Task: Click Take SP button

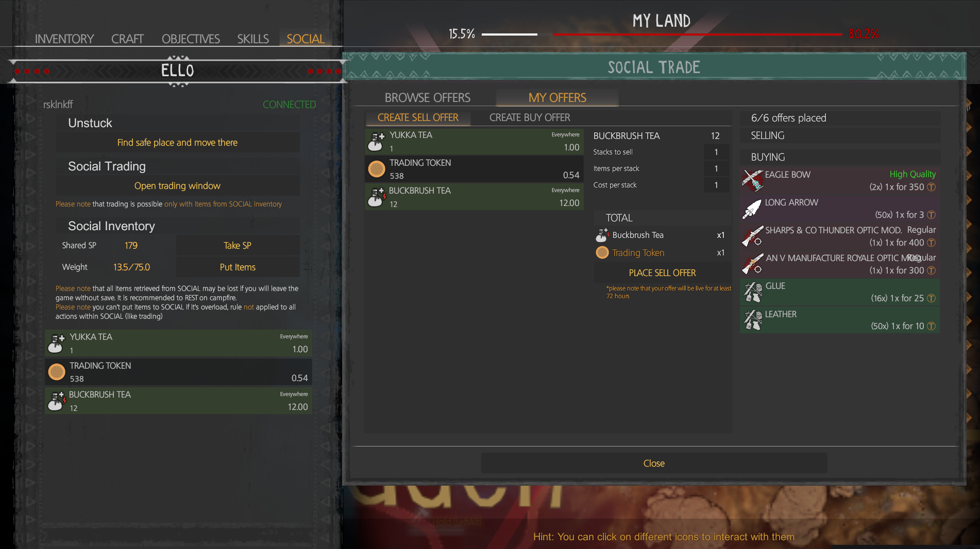Action: (238, 246)
